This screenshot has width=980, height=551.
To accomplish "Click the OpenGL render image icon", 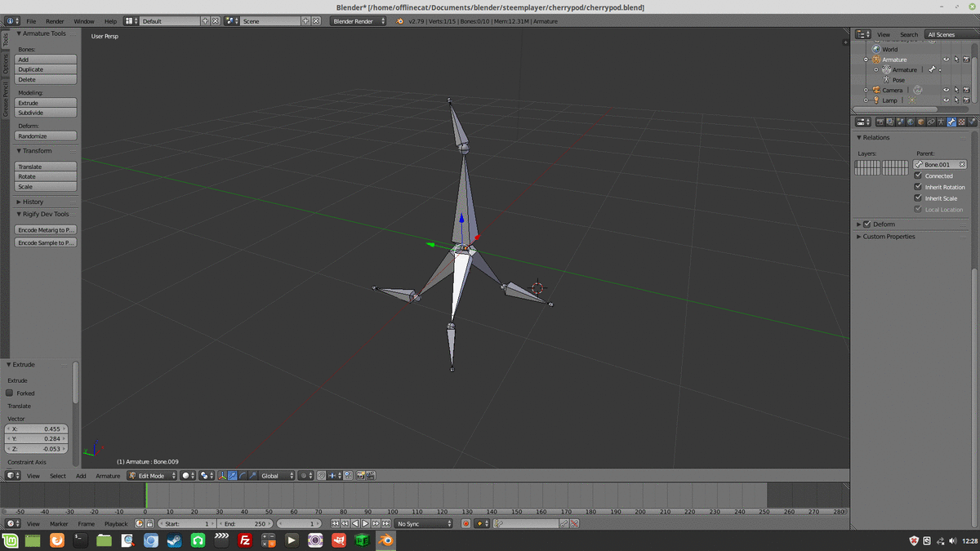I will [x=359, y=475].
